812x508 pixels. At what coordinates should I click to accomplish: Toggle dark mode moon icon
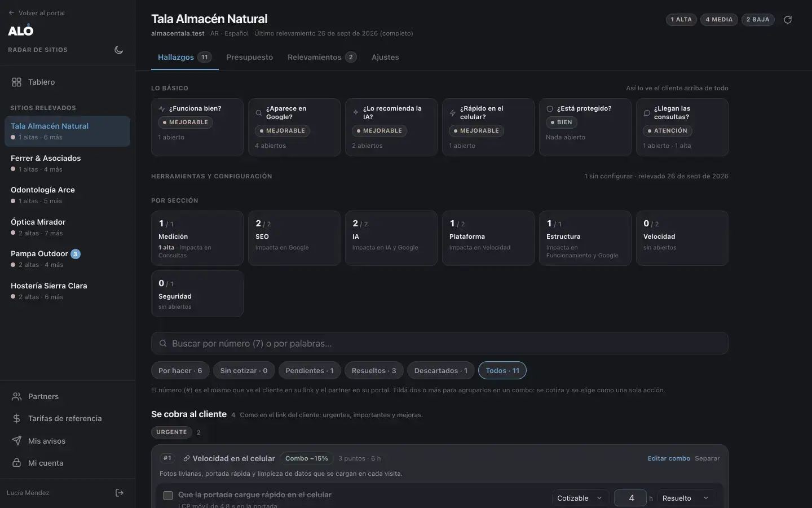118,50
